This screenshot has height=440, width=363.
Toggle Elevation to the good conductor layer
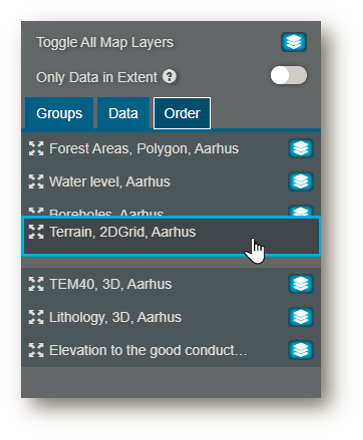click(x=301, y=350)
